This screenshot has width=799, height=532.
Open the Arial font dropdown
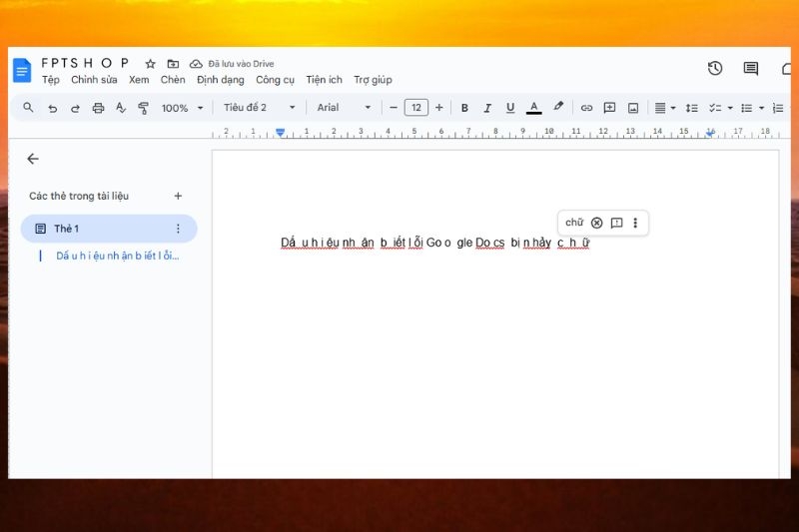(344, 108)
